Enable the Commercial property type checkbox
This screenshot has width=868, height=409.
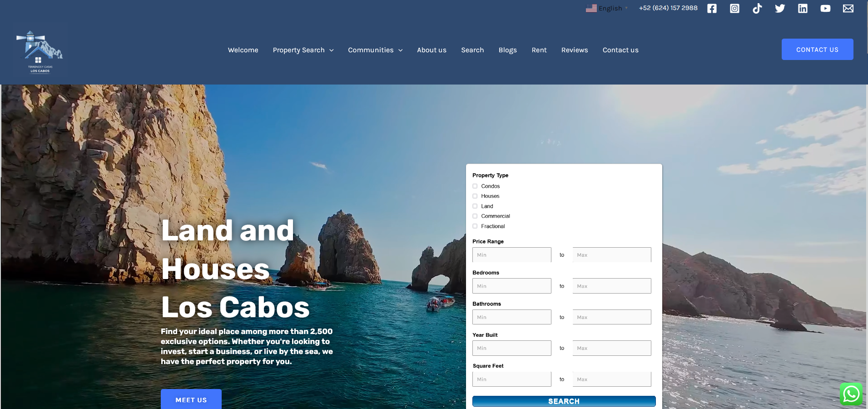[475, 216]
